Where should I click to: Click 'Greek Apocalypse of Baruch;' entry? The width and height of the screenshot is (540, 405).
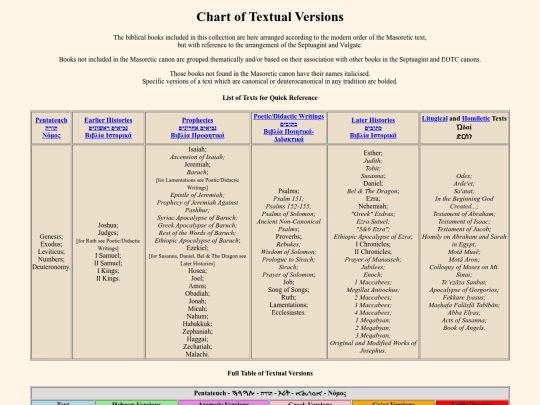coord(197,225)
